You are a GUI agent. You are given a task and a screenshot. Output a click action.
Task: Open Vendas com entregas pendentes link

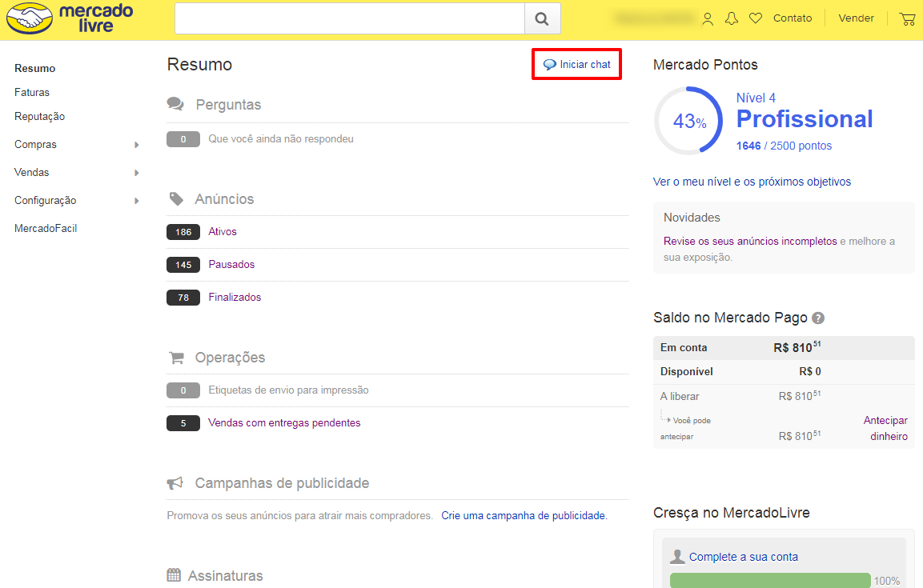click(x=284, y=422)
